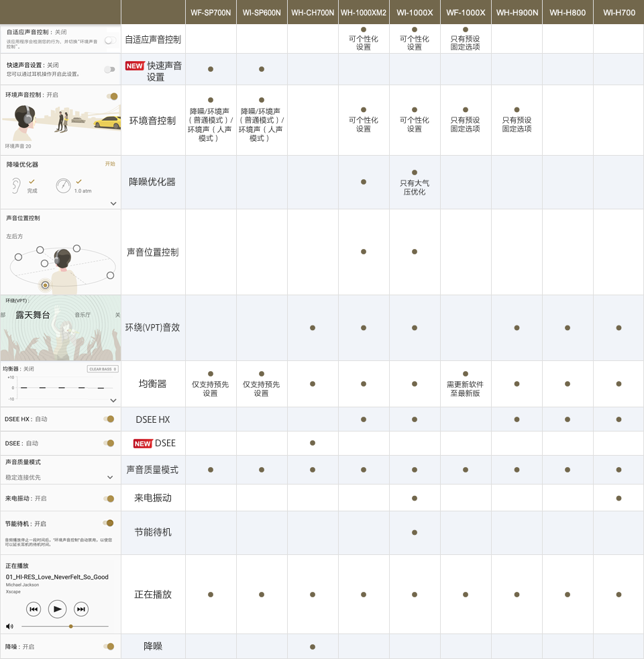Click the 声音位置控制 row label in table
This screenshot has width=644, height=659.
coord(153,252)
